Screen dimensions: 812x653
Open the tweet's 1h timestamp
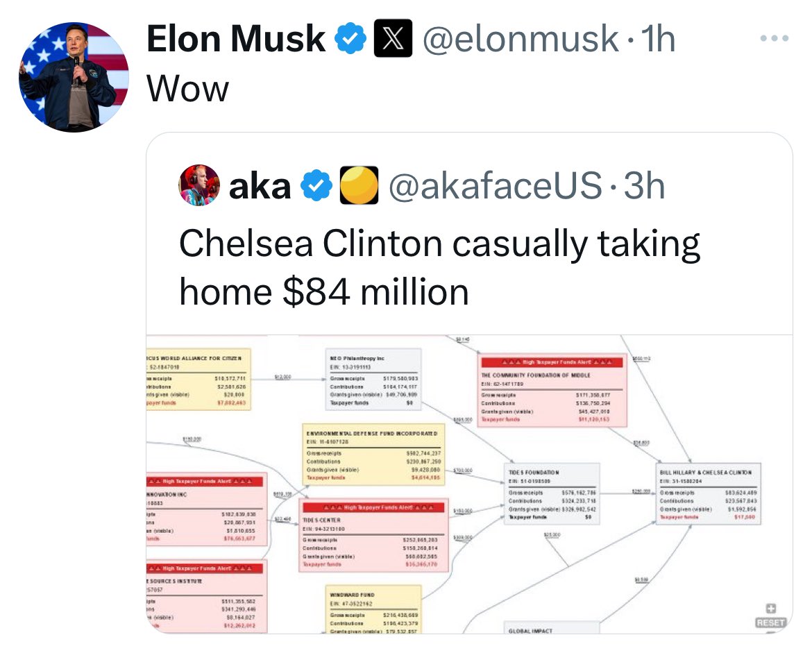click(x=658, y=39)
